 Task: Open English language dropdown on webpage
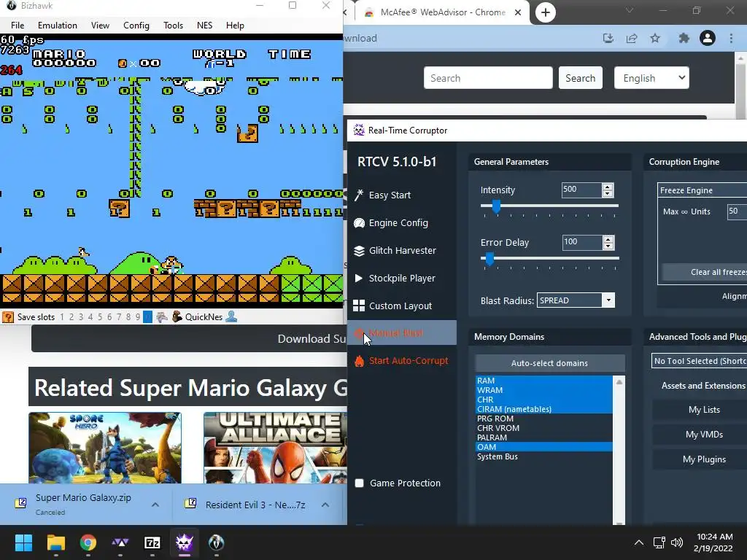pos(651,78)
